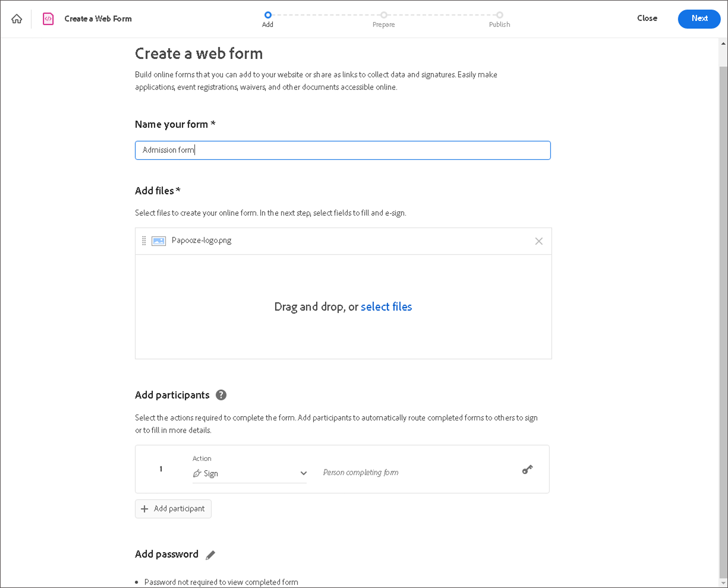The width and height of the screenshot is (728, 588).
Task: Open the select files link
Action: [386, 307]
